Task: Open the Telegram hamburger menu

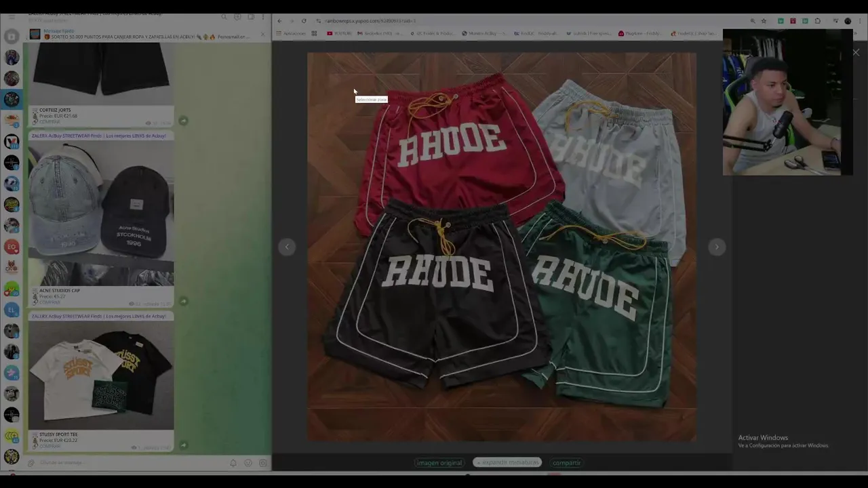Action: tap(11, 17)
